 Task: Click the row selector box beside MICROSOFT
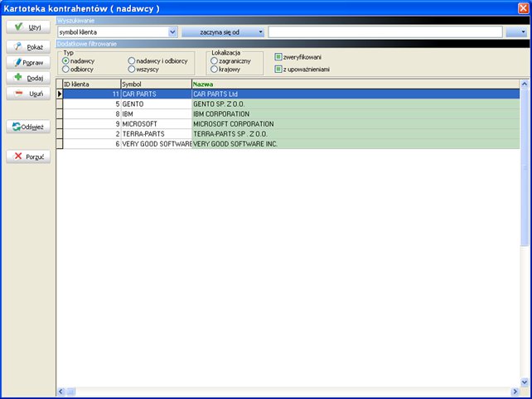(60, 124)
